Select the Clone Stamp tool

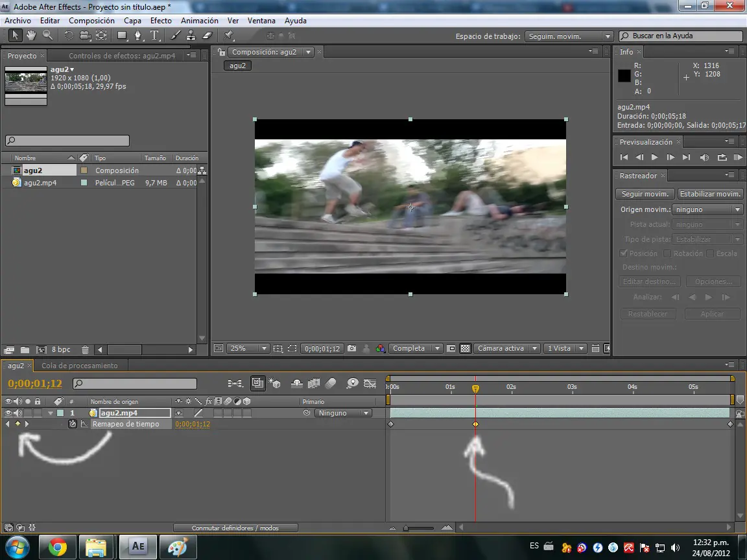tap(191, 35)
